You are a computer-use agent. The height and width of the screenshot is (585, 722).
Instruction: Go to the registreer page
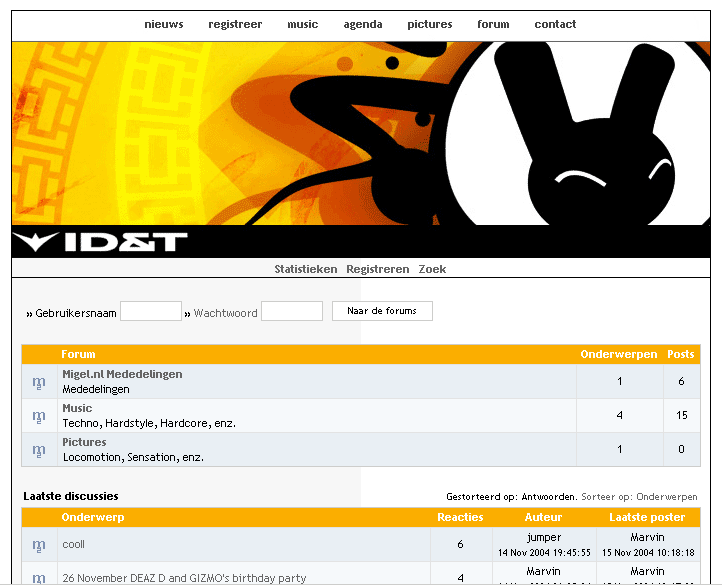(235, 24)
